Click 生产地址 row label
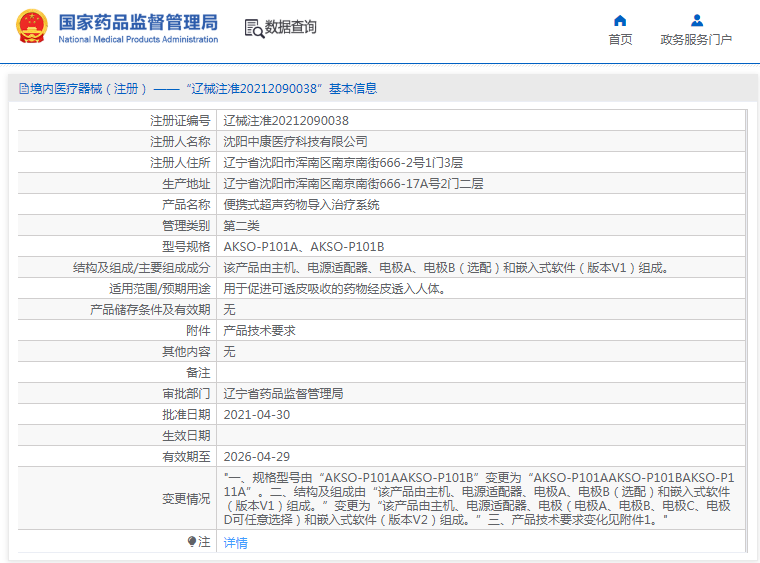The width and height of the screenshot is (760, 563). point(186,184)
